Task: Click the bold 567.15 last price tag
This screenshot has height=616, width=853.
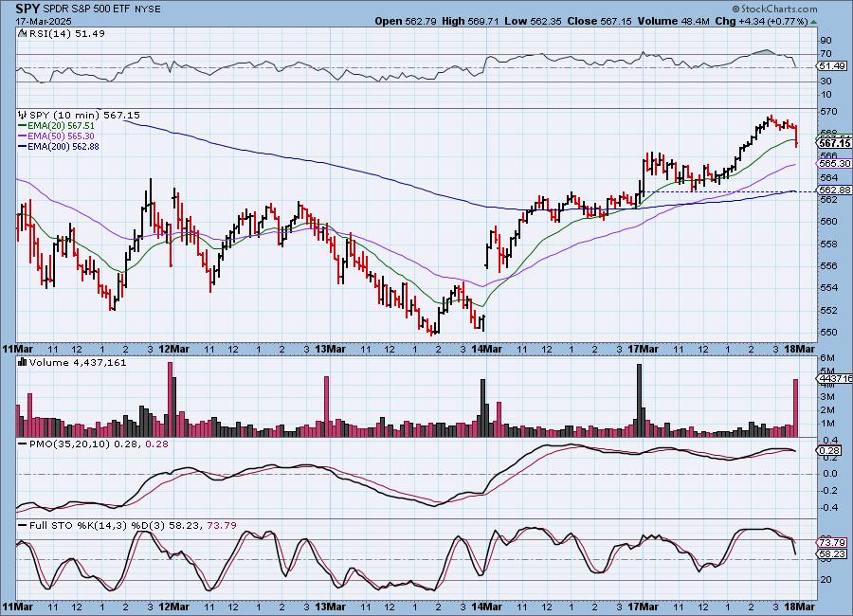Action: [835, 143]
